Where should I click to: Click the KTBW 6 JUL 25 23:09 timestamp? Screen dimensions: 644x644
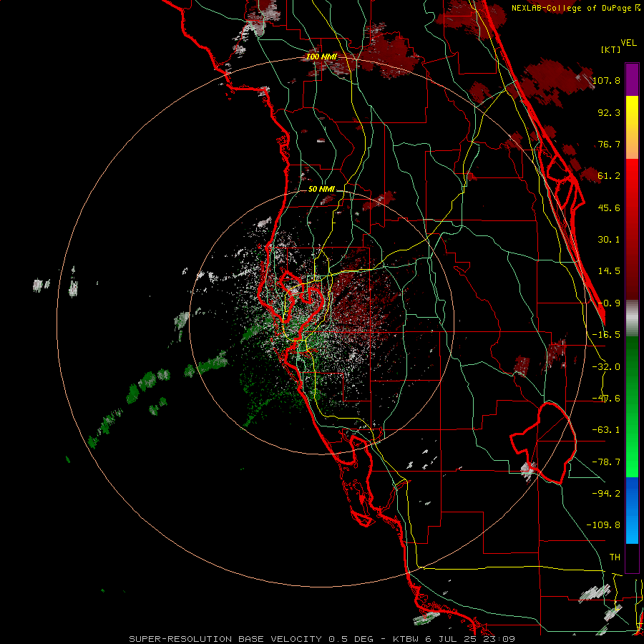[x=454, y=639]
